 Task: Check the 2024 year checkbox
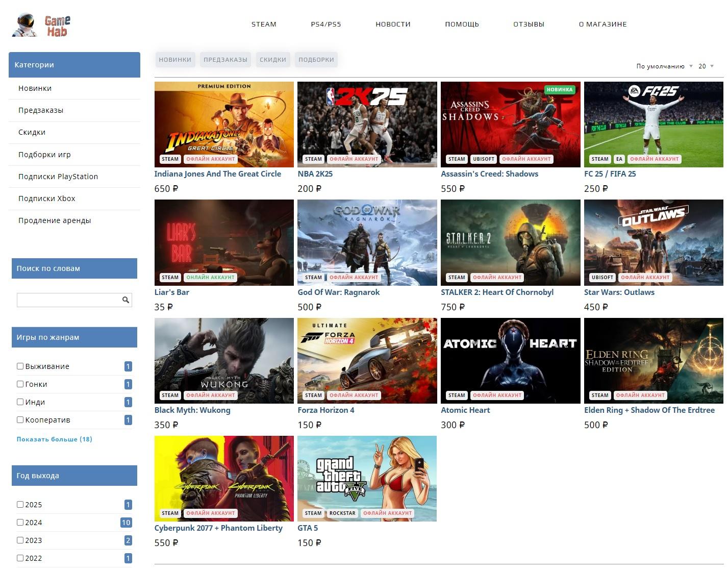click(20, 523)
